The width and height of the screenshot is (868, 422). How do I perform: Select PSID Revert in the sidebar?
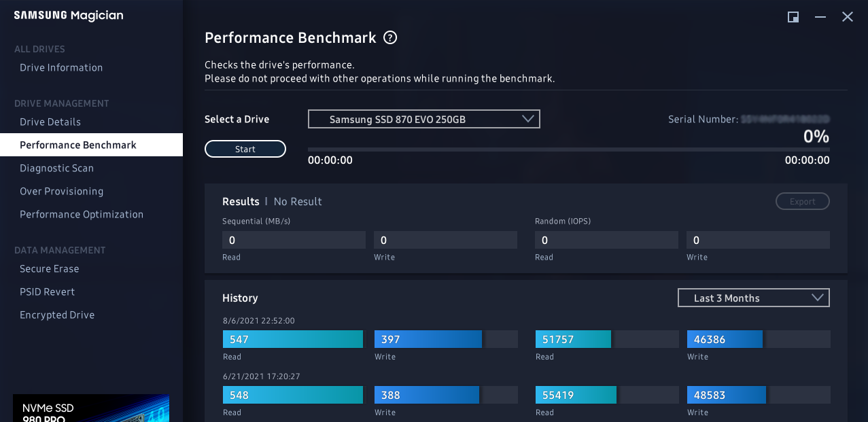(48, 292)
